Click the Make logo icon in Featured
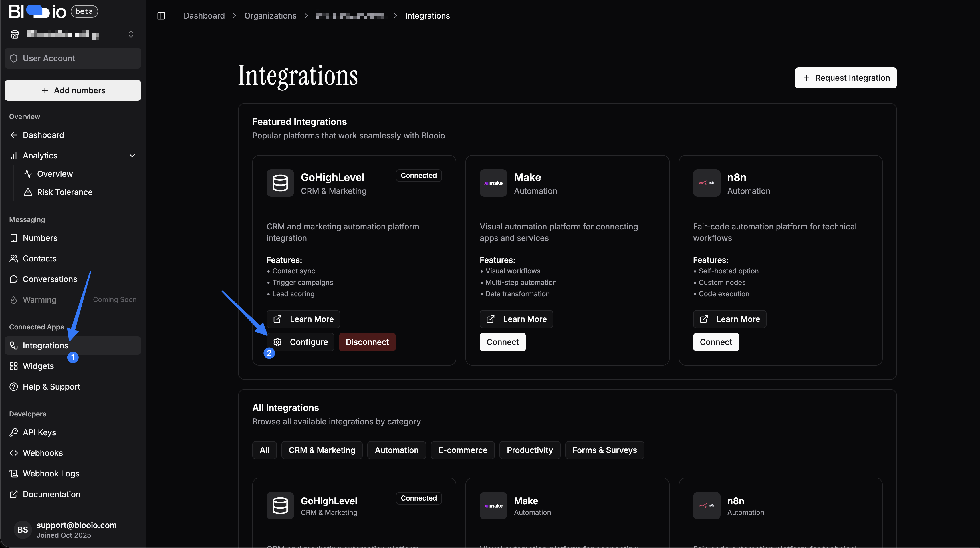The width and height of the screenshot is (980, 548). 493,183
